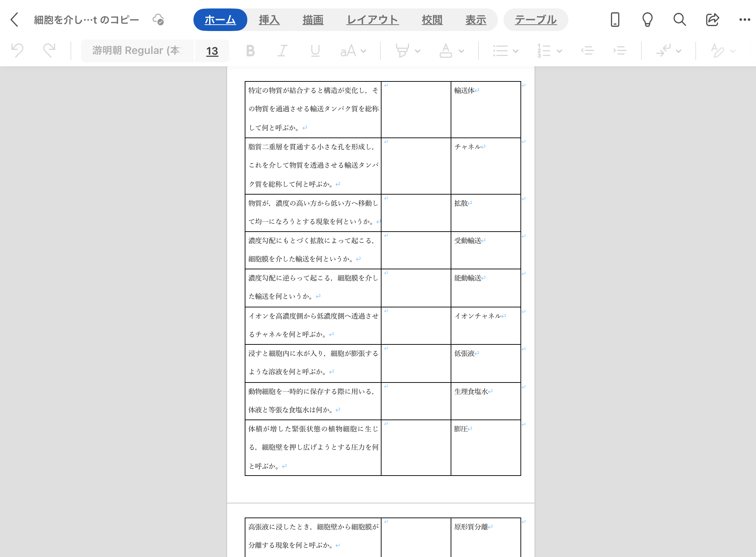
Task: Tap the share icon
Action: pyautogui.click(x=712, y=20)
